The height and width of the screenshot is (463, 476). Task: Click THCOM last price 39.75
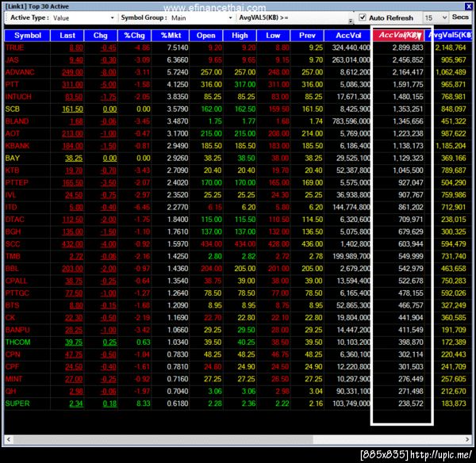tap(74, 342)
